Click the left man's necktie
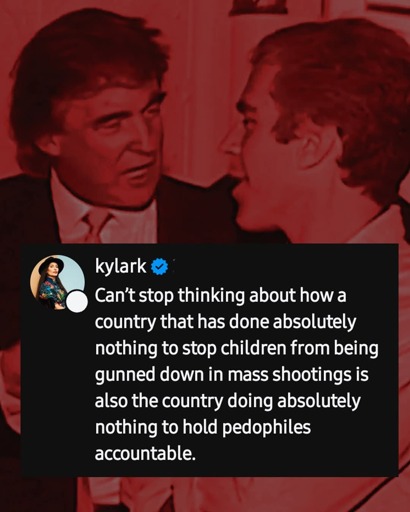 (x=95, y=225)
